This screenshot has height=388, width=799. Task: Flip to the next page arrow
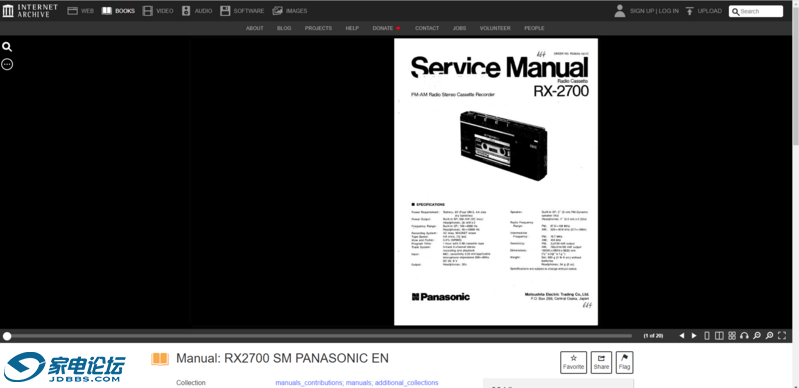tap(694, 335)
